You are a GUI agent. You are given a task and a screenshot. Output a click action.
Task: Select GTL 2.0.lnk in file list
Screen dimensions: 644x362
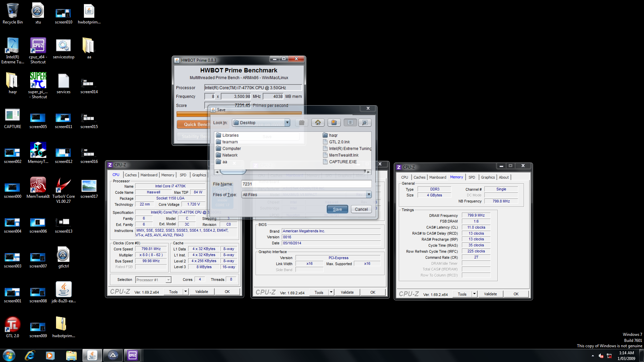tap(336, 142)
